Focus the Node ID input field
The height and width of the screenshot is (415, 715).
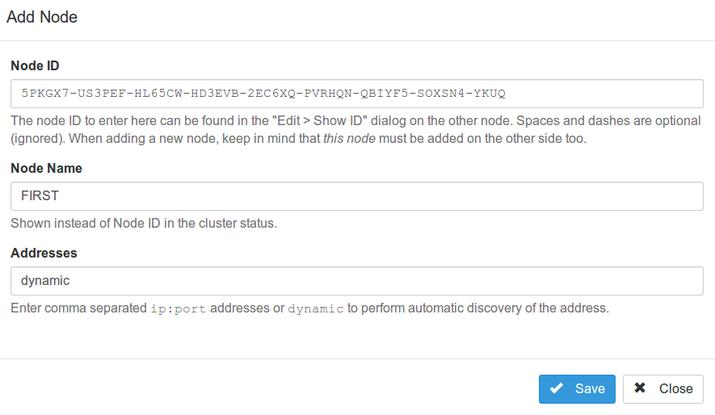357,93
